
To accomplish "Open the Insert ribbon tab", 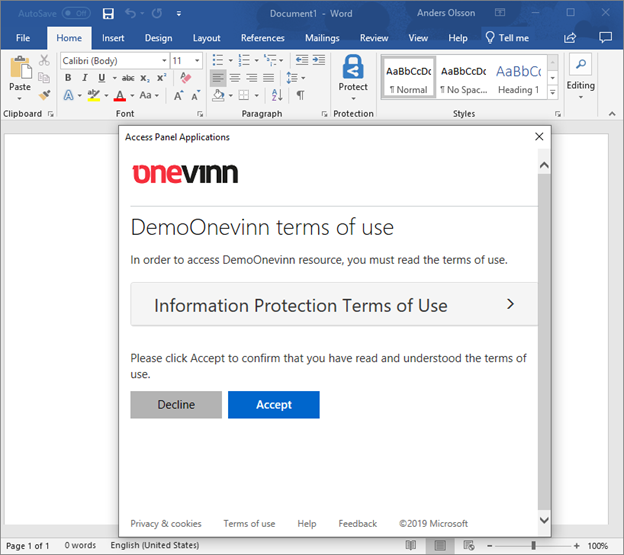I will click(x=113, y=38).
